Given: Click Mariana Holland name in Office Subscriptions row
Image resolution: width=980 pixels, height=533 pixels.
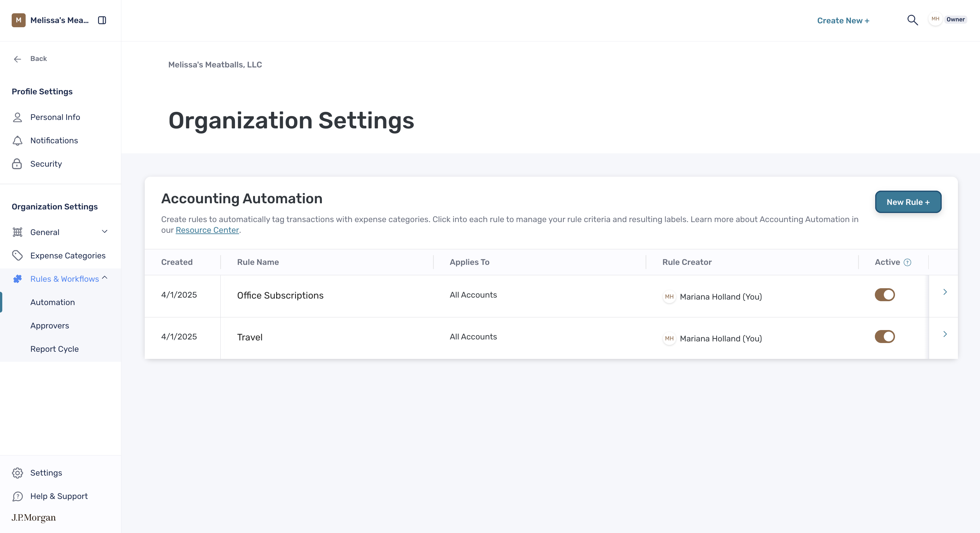Looking at the screenshot, I should click(720, 297).
